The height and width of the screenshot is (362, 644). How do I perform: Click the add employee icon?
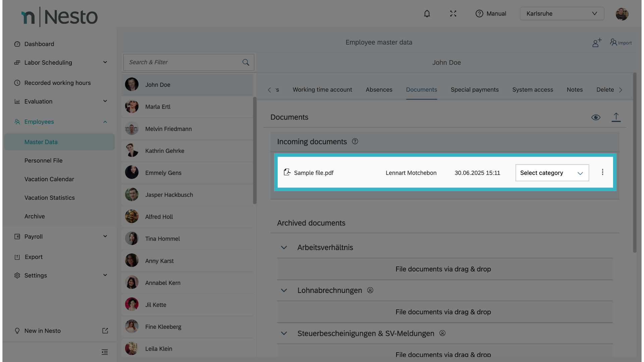click(596, 43)
